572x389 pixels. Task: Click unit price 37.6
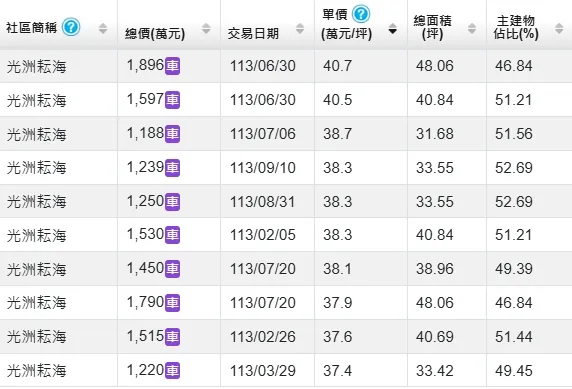(337, 337)
